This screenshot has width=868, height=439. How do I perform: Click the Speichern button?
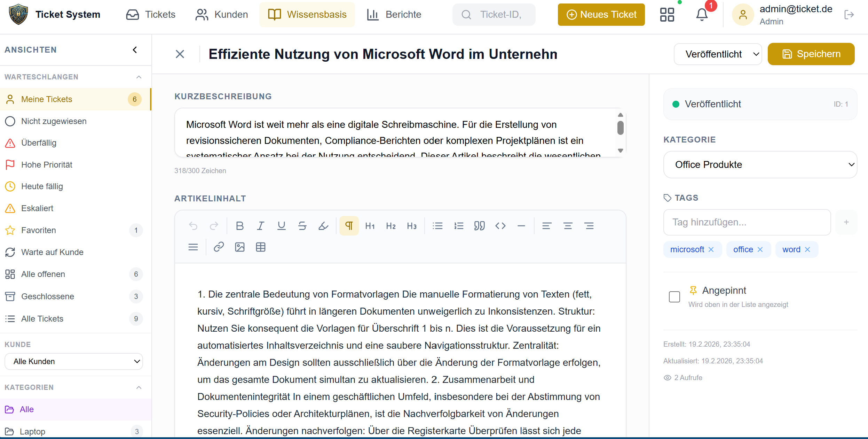coord(811,54)
